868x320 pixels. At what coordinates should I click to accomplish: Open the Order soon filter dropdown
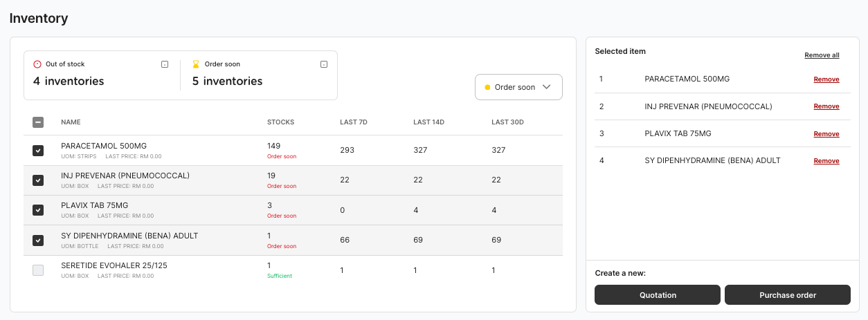pos(518,87)
